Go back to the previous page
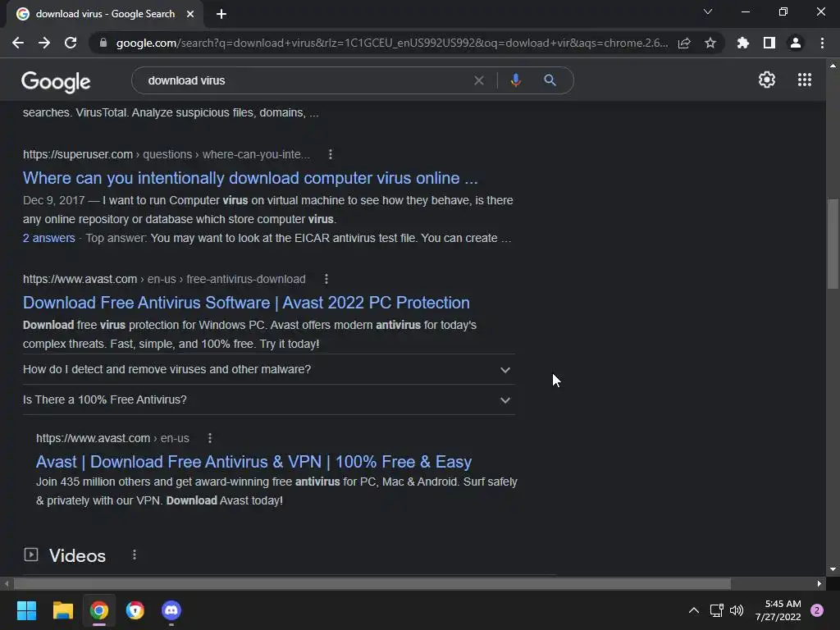The height and width of the screenshot is (630, 840). tap(18, 43)
